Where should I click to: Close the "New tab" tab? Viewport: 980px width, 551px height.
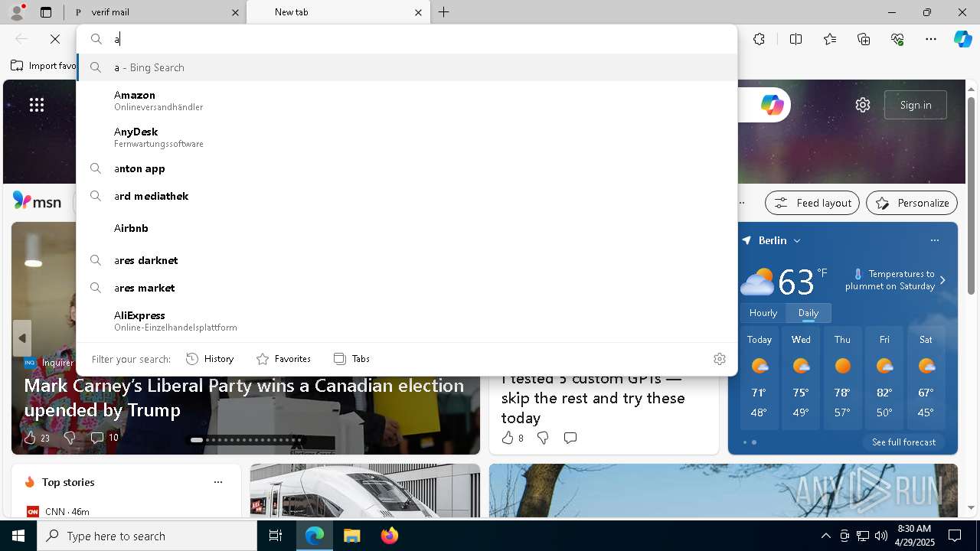[418, 12]
